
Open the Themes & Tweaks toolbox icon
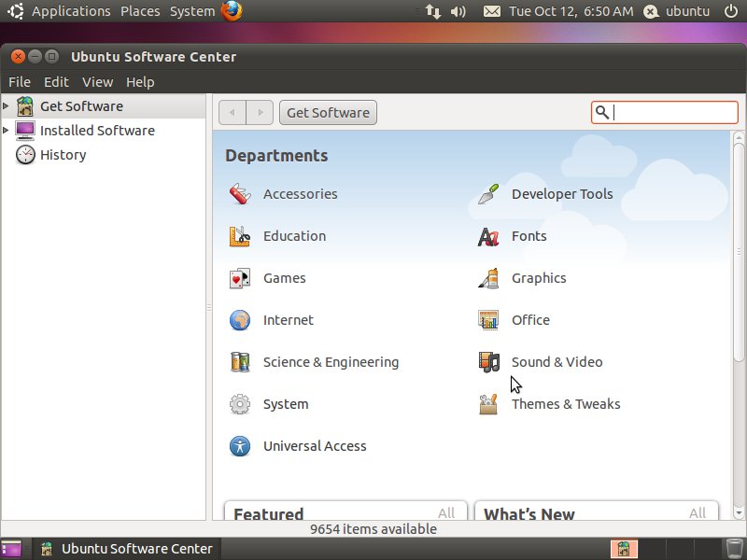pyautogui.click(x=488, y=404)
